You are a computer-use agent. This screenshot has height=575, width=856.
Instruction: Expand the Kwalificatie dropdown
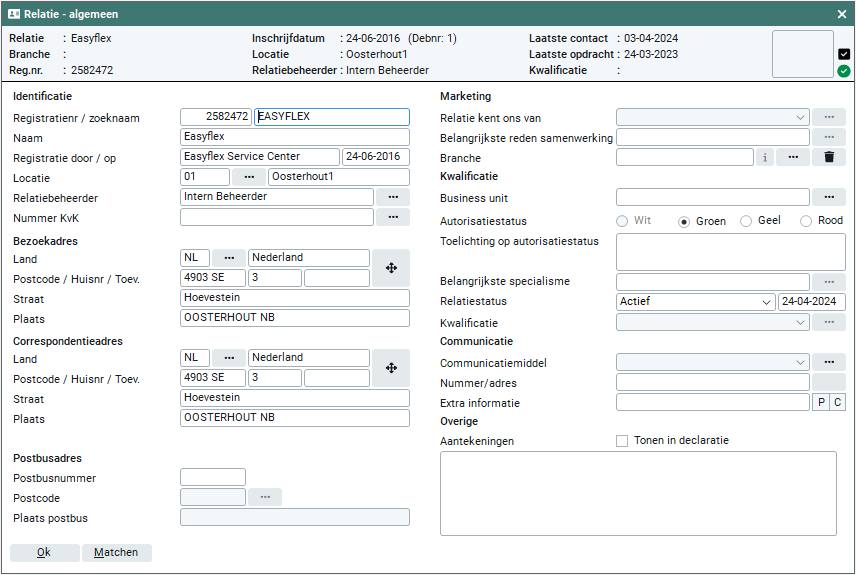click(x=800, y=322)
